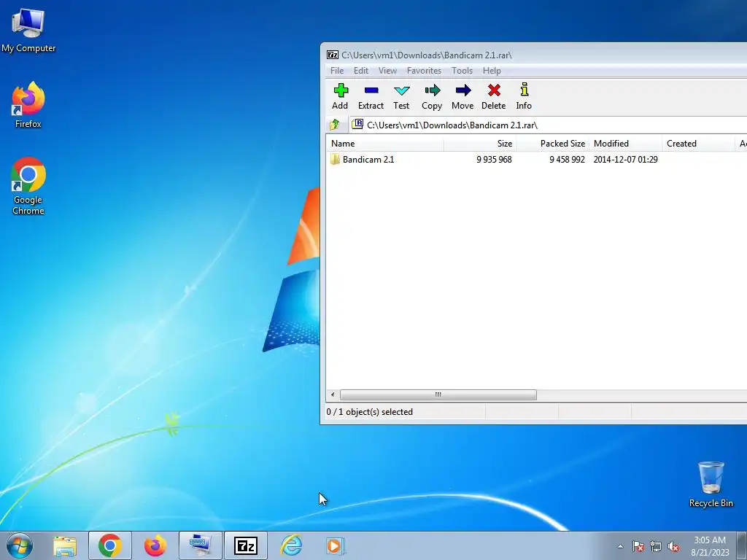Open Windows Media Player from taskbar
Screen dimensions: 747x560
click(x=336, y=545)
